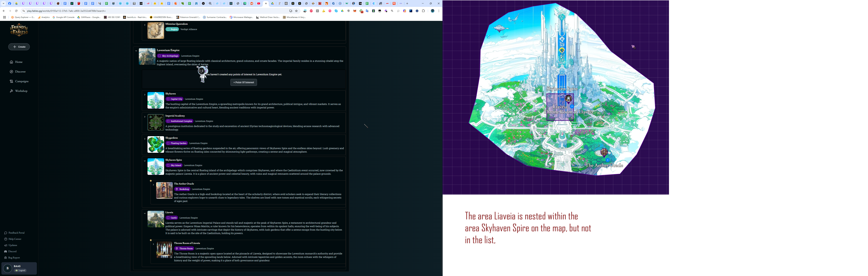868x276 pixels.
Task: Collapse the Skyhaven Spire entry
Action: 145,161
